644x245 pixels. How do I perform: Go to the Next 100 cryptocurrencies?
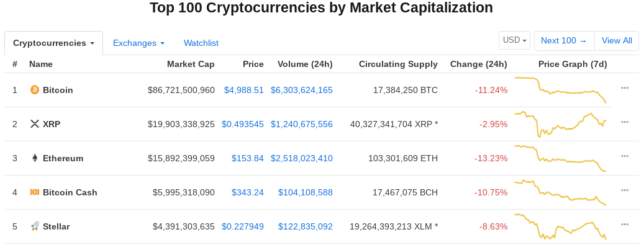pyautogui.click(x=565, y=41)
